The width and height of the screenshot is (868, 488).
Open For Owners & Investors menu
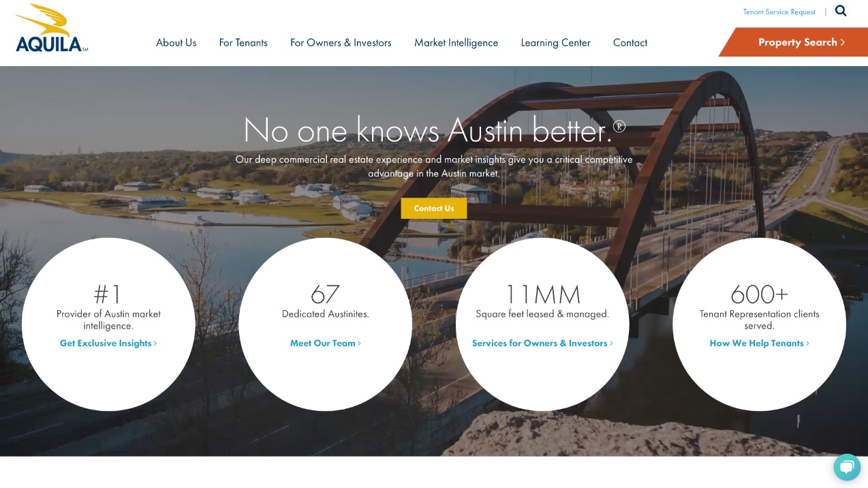[341, 43]
